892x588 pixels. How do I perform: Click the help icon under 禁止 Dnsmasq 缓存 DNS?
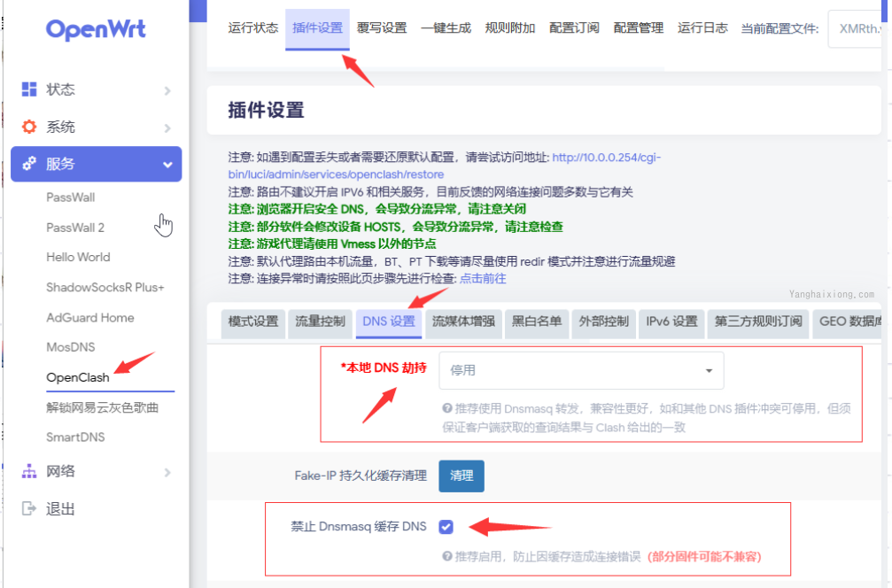pyautogui.click(x=447, y=556)
